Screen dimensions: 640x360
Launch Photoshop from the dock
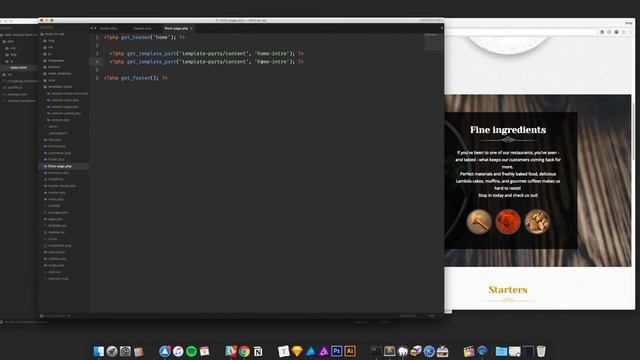[337, 351]
